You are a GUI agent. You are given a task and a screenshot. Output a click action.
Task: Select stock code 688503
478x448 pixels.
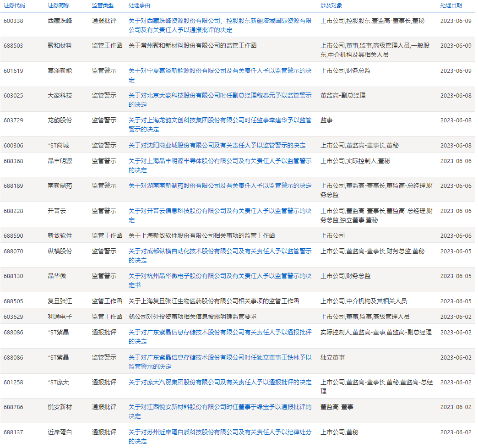pyautogui.click(x=13, y=46)
